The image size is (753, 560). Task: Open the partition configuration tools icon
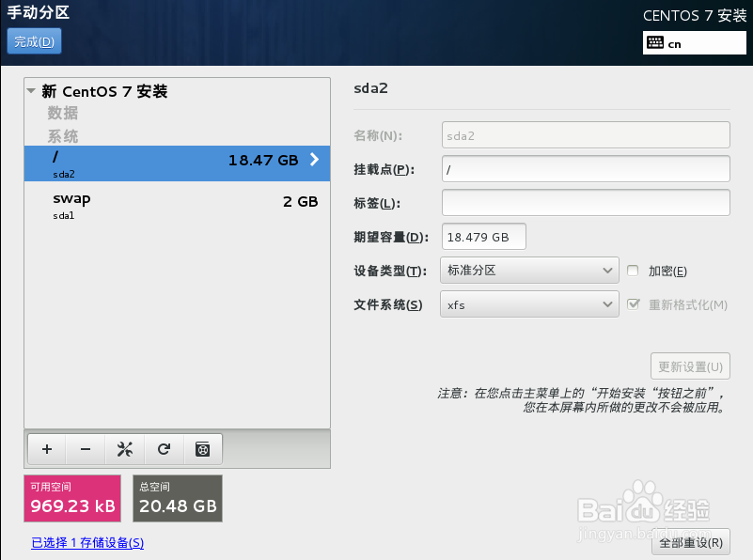point(125,449)
